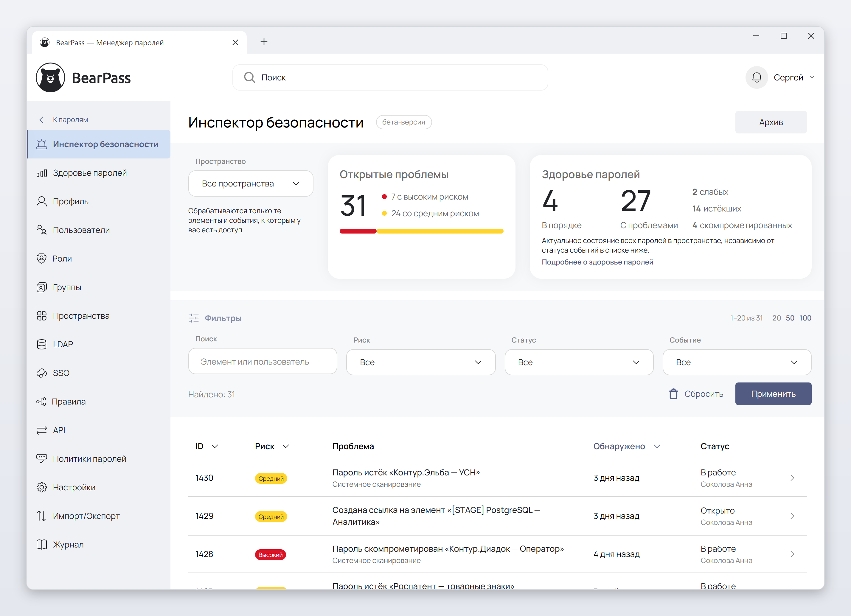Click the trash icon beside Сбросить
Image resolution: width=851 pixels, height=616 pixels.
pos(673,394)
